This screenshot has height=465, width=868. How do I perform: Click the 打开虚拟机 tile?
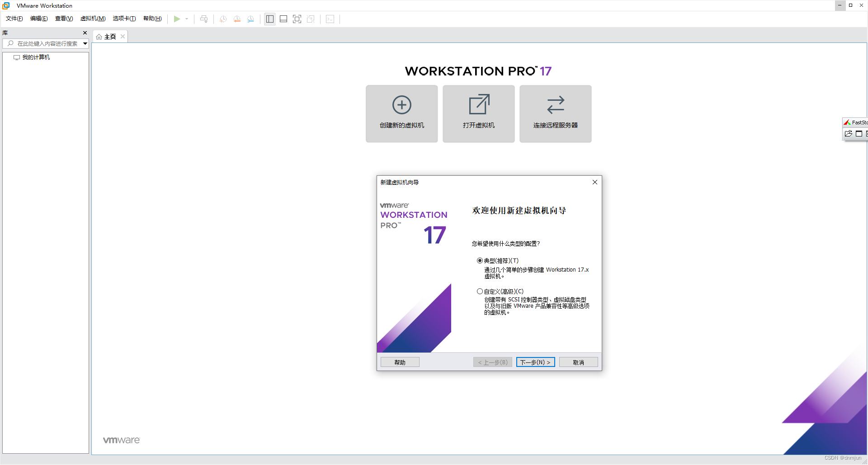point(479,114)
